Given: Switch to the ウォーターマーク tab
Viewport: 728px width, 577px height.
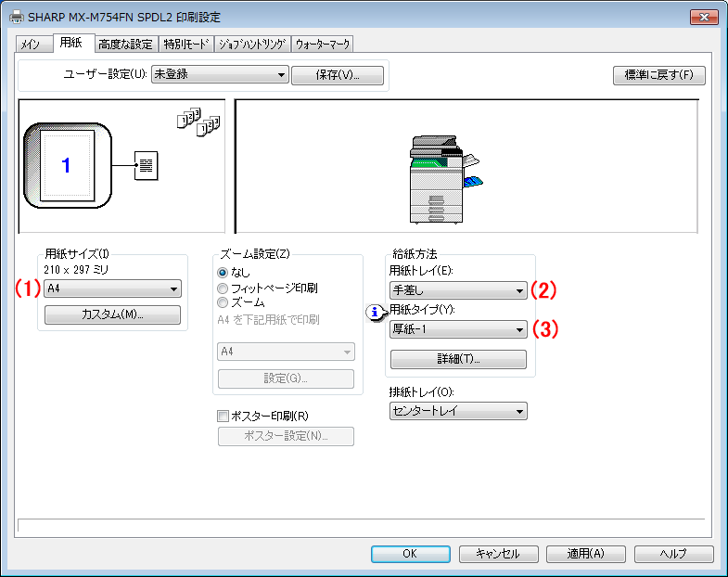Looking at the screenshot, I should 322,45.
